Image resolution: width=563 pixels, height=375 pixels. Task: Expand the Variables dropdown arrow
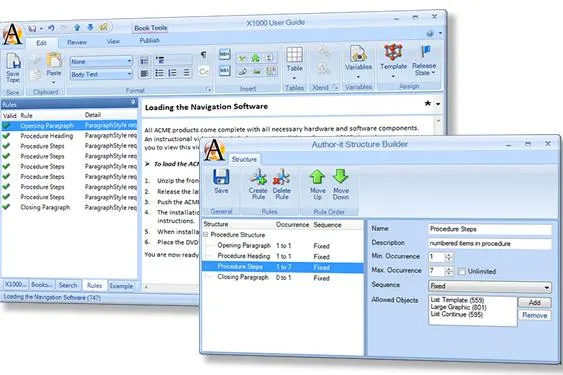358,77
